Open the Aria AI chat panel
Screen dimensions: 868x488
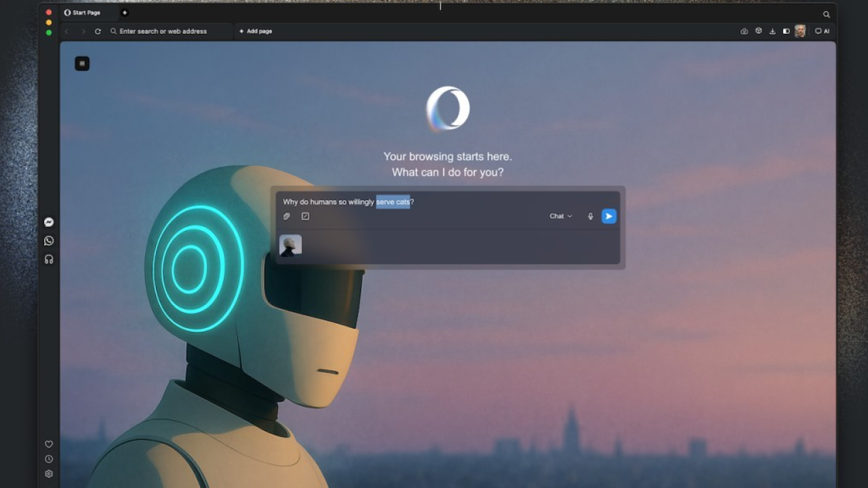point(821,30)
